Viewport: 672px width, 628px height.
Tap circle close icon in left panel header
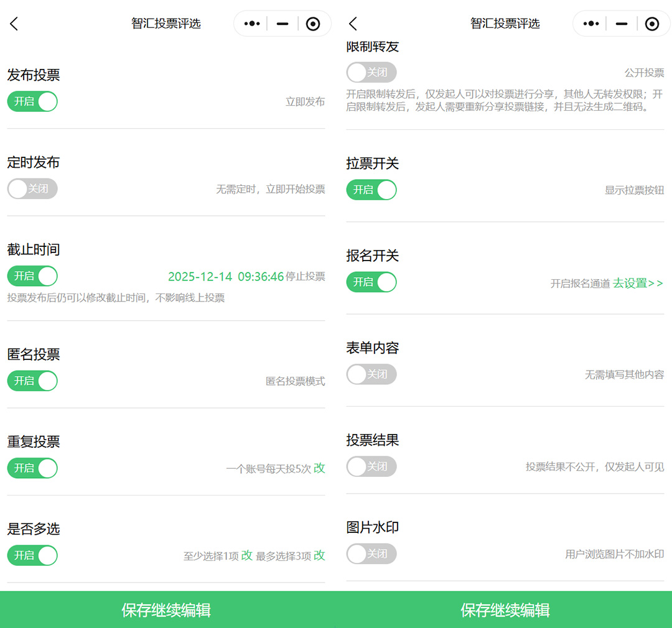(313, 24)
